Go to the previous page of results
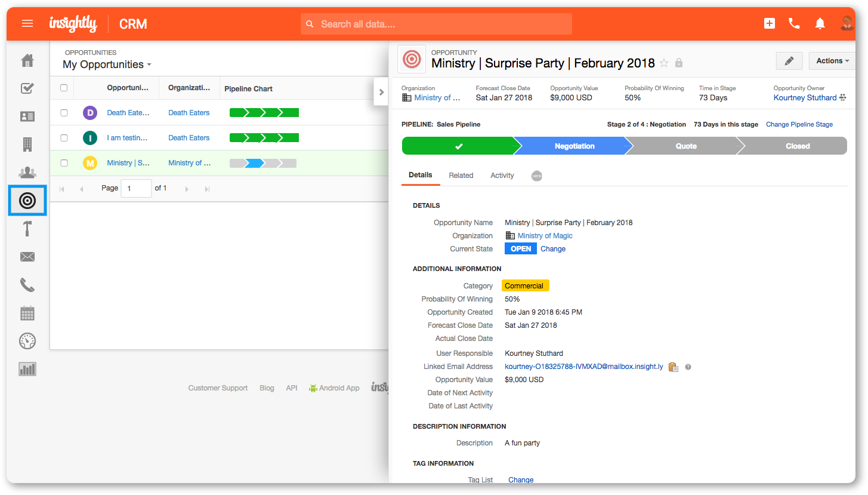868x495 pixels. click(x=81, y=189)
